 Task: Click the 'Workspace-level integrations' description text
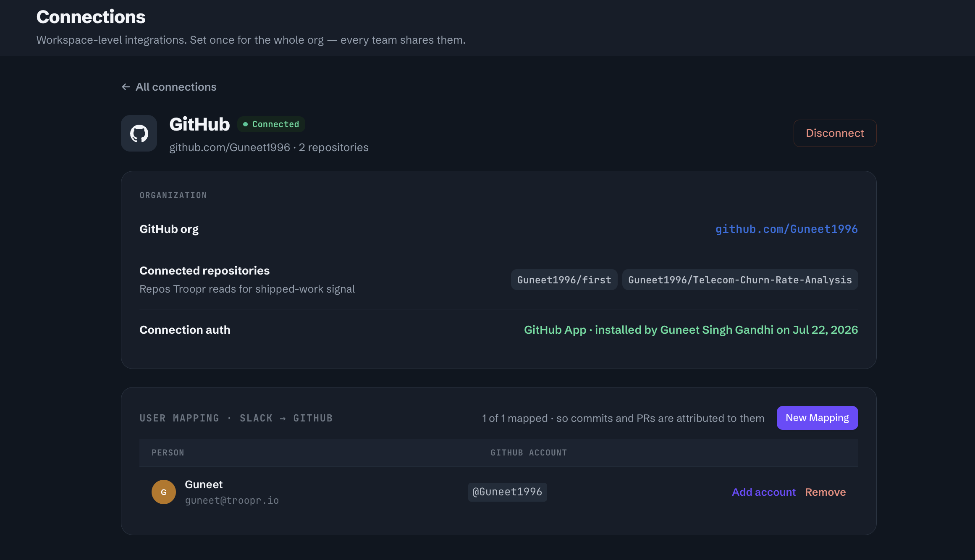coord(251,40)
